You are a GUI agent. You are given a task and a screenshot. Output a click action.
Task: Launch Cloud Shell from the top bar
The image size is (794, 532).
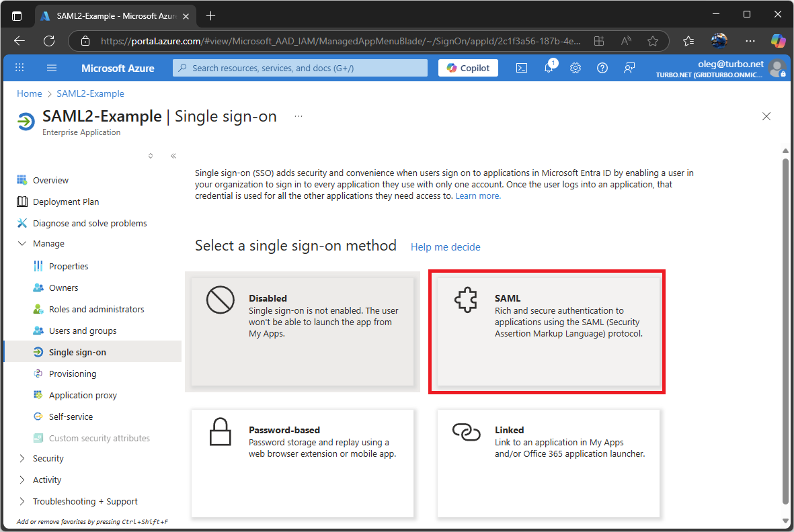coord(522,67)
